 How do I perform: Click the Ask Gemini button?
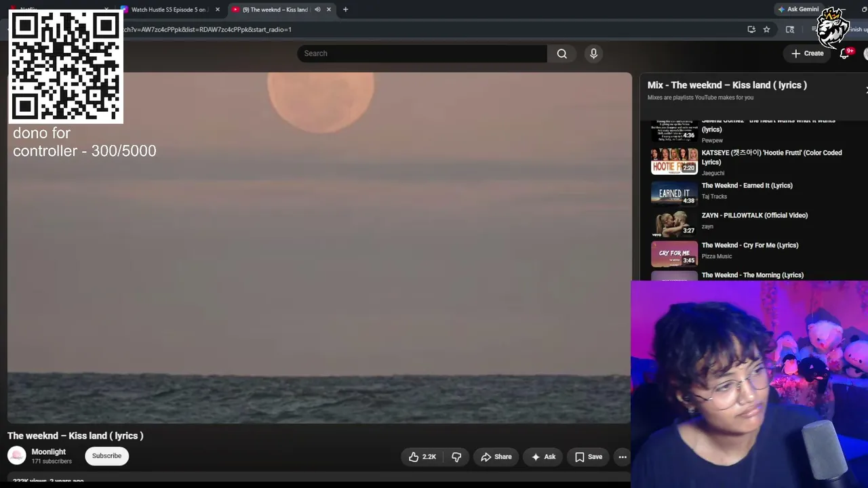tap(799, 9)
